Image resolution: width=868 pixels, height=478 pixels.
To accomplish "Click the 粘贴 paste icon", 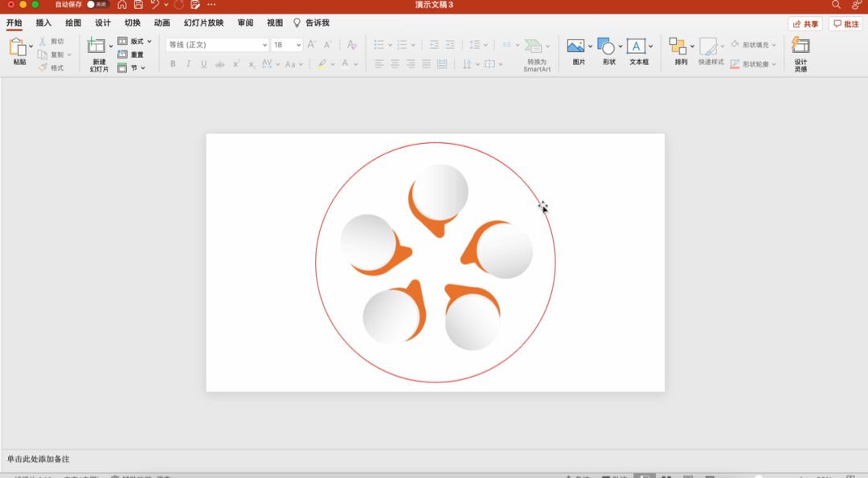I will tap(18, 47).
